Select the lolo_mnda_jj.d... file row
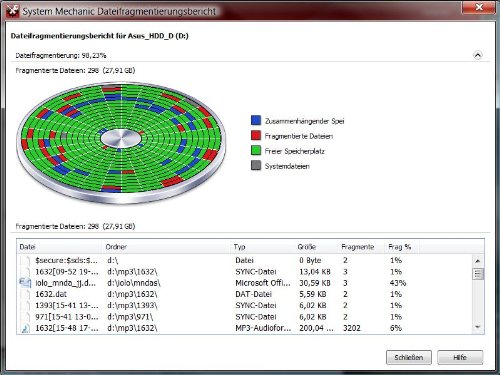 244,283
